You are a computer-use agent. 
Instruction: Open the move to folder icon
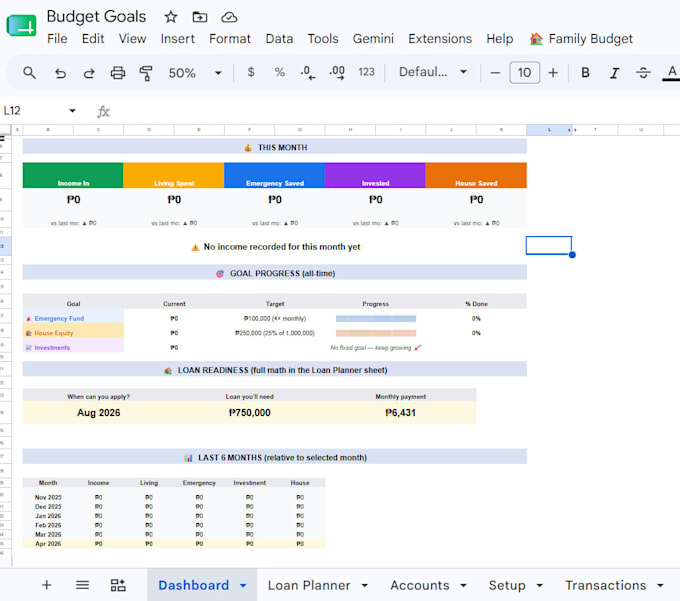(x=199, y=17)
